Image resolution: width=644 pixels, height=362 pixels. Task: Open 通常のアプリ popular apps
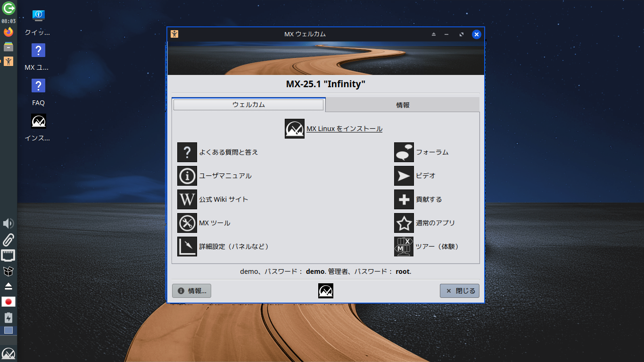(x=425, y=223)
